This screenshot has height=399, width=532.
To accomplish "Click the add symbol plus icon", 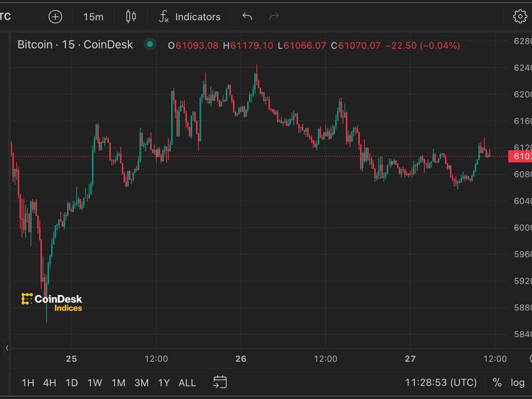I will pos(56,17).
